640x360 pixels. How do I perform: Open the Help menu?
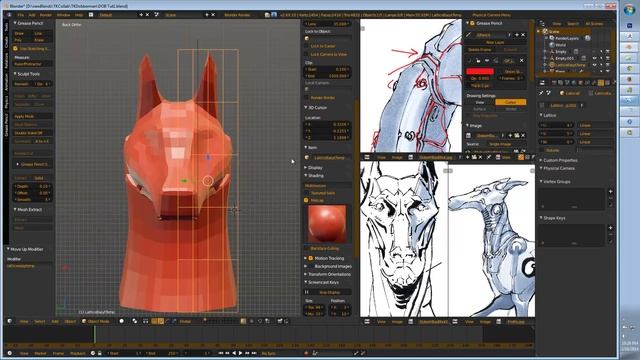coord(79,15)
